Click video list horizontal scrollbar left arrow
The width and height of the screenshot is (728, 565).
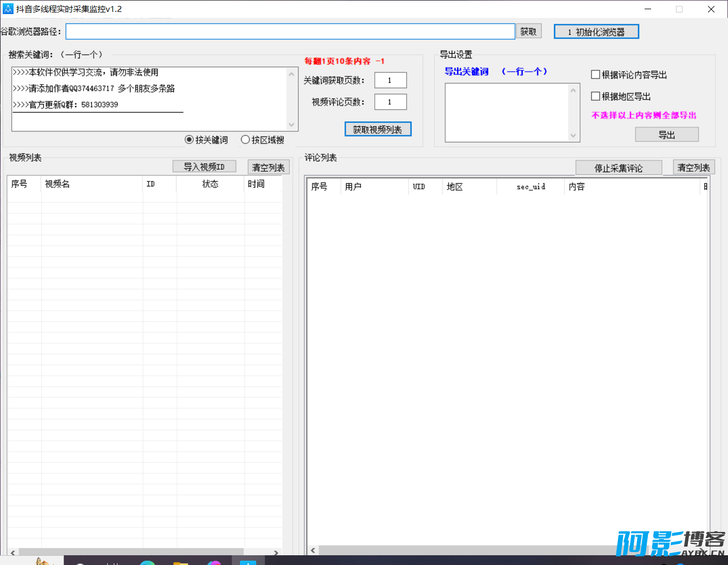coord(13,553)
